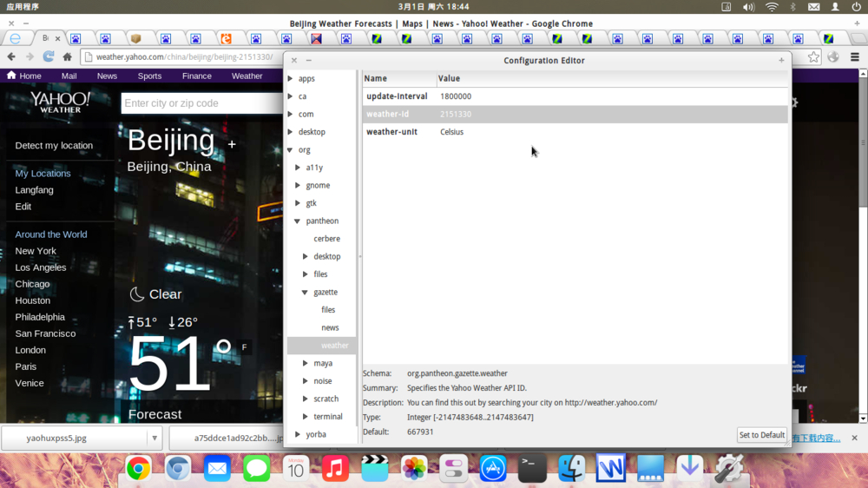The image size is (868, 488).
Task: Open the Word processor icon in dock
Action: coord(610,469)
